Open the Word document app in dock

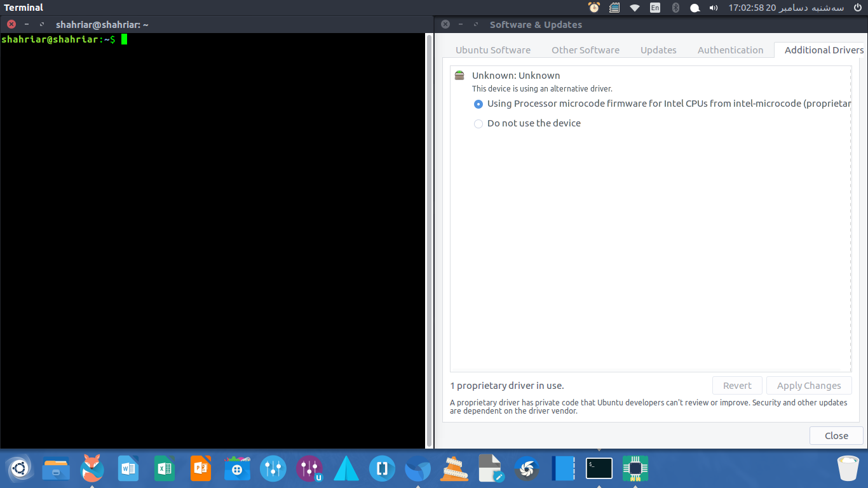[x=128, y=469]
